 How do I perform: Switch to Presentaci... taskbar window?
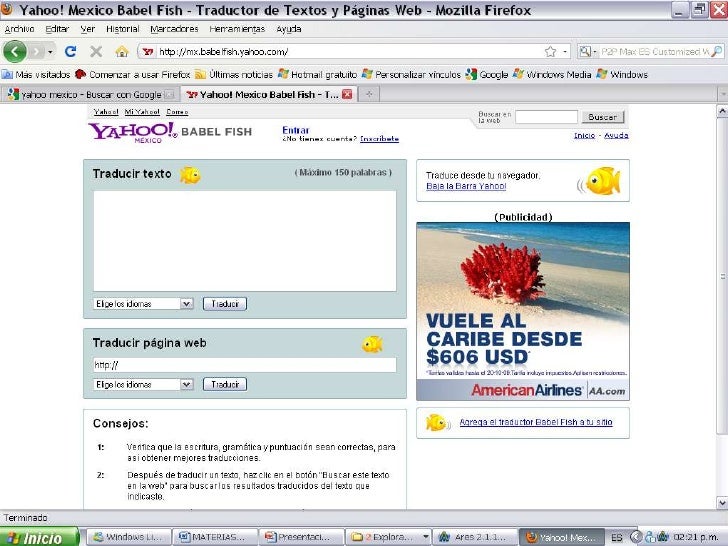click(301, 537)
